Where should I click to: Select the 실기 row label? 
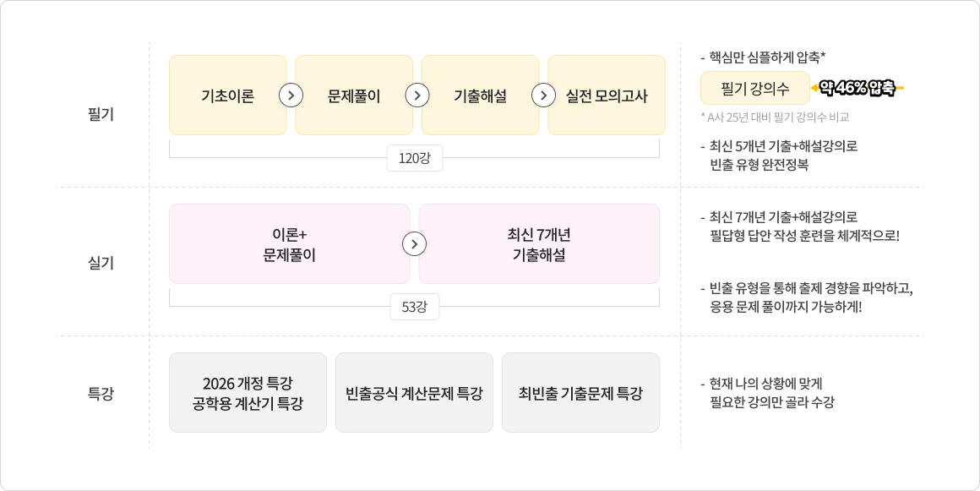point(101,263)
